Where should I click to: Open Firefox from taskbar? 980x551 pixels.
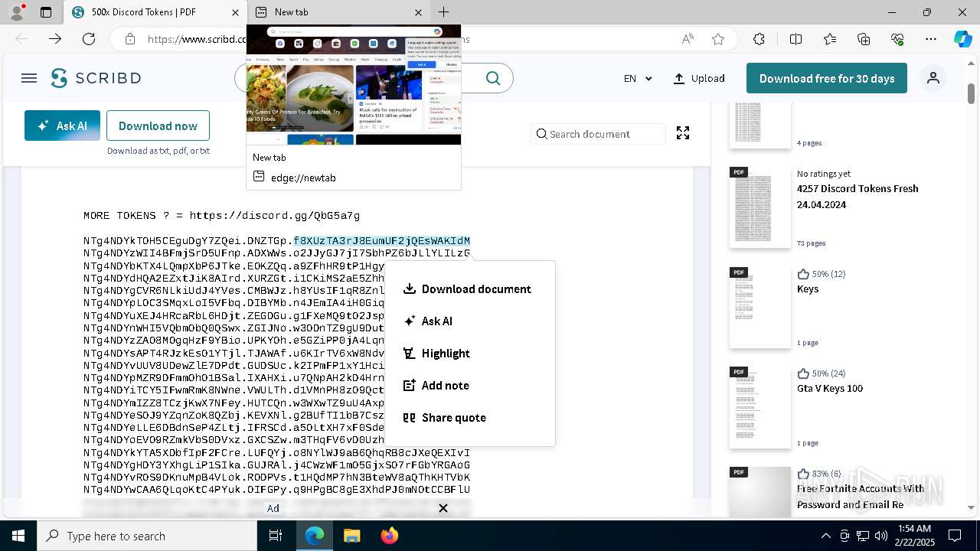coord(389,536)
